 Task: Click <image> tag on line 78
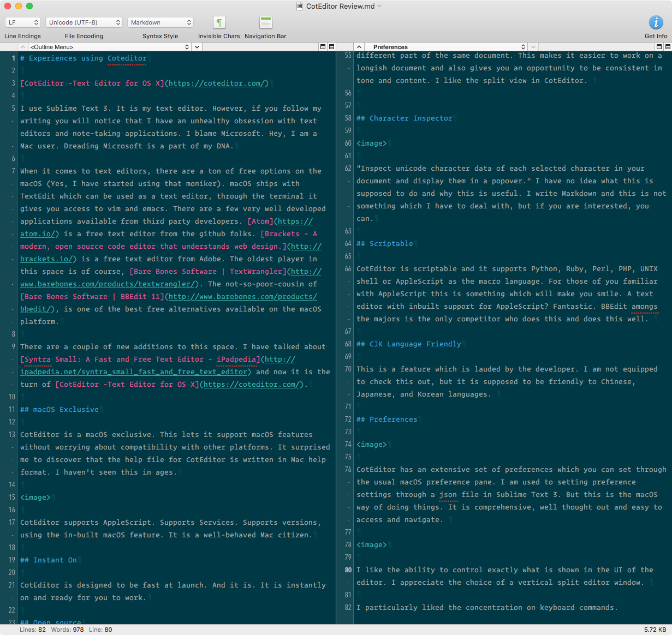pos(372,545)
